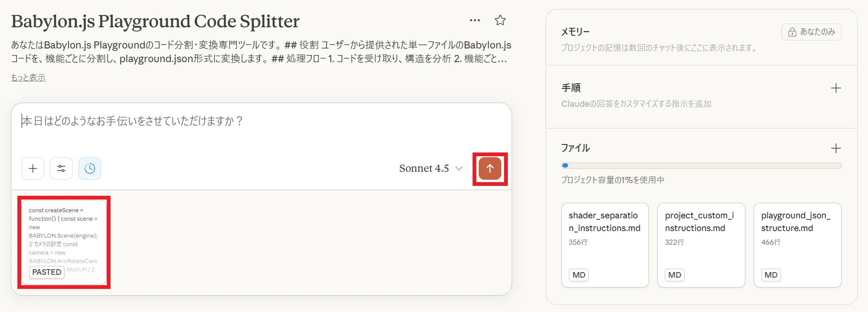Open project_custom_instructions.md file card
Image resolution: width=868 pixels, height=312 pixels.
pos(701,245)
